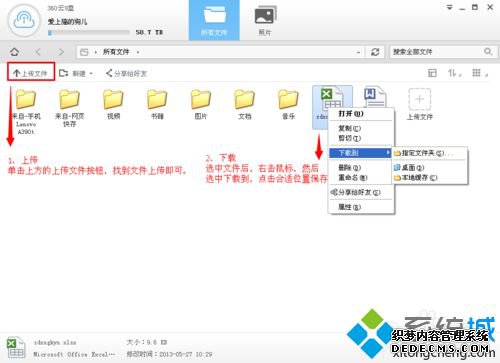The width and height of the screenshot is (500, 363).
Task: Open the 新建 dropdown
Action: [x=76, y=73]
